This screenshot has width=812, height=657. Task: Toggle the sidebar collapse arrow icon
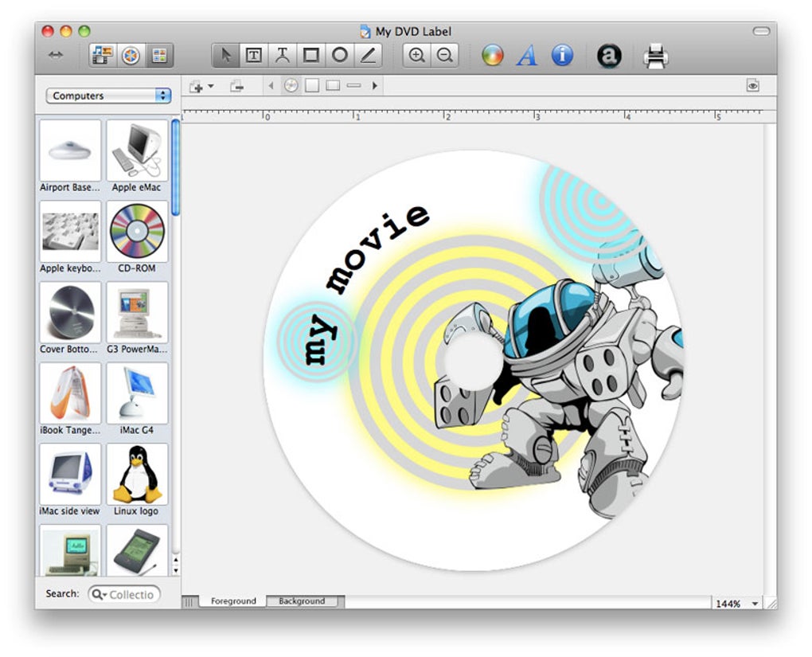coord(56,55)
